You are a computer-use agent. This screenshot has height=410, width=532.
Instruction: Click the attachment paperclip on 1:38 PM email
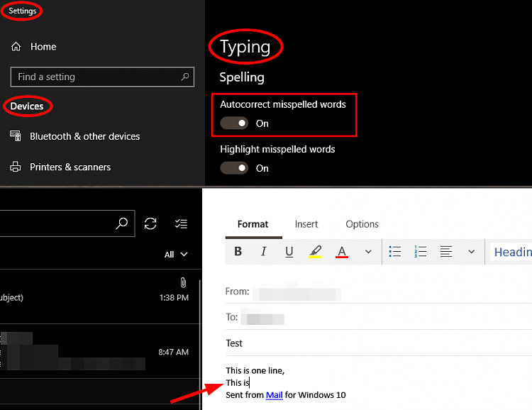[x=183, y=282]
